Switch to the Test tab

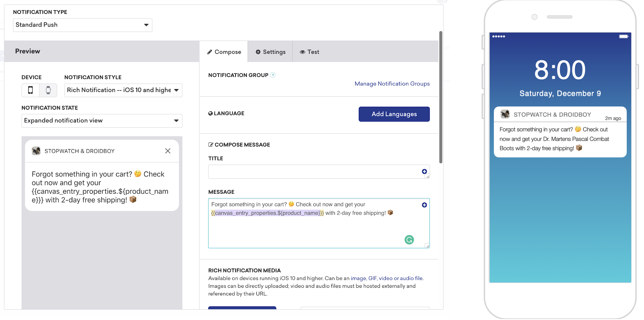[309, 52]
